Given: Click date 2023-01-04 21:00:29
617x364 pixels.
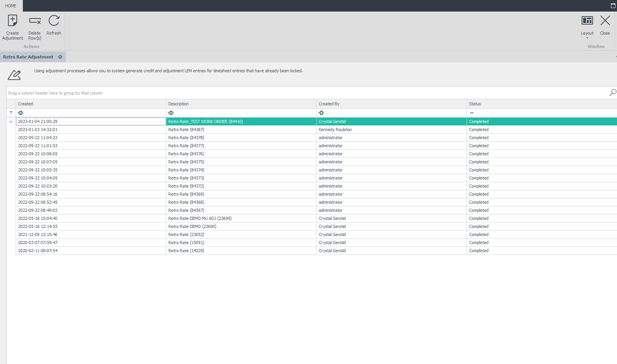Looking at the screenshot, I should (38, 121).
